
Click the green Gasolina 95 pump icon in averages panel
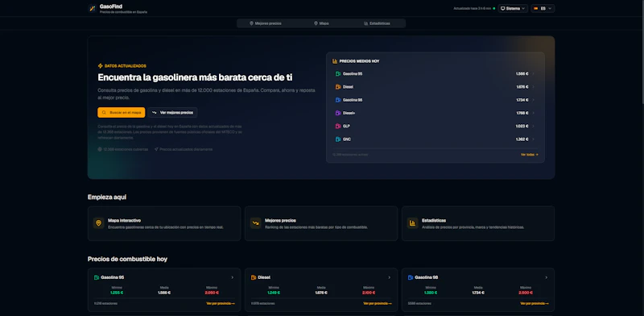338,73
